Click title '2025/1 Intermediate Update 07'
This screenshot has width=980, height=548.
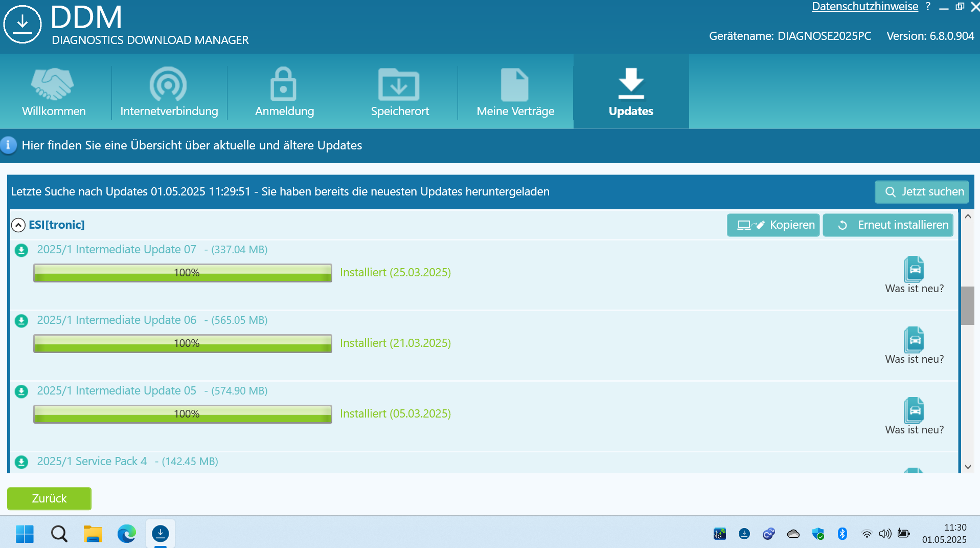pyautogui.click(x=117, y=250)
